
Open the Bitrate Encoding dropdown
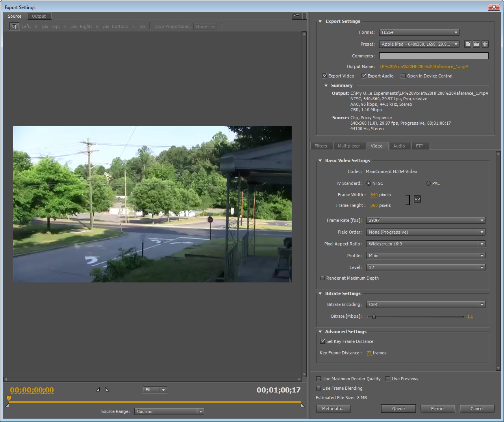(x=425, y=304)
